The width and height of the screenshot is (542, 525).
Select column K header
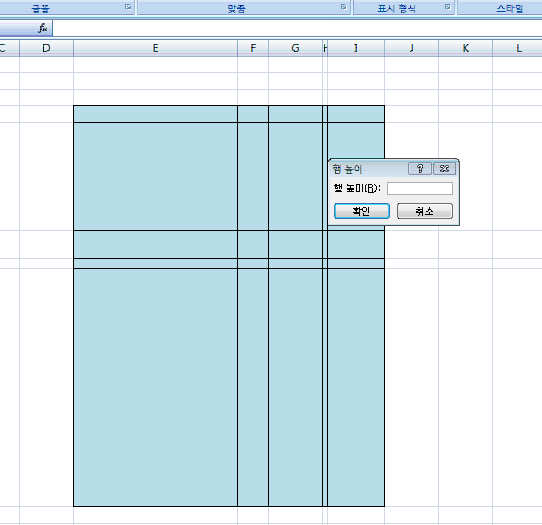point(466,48)
